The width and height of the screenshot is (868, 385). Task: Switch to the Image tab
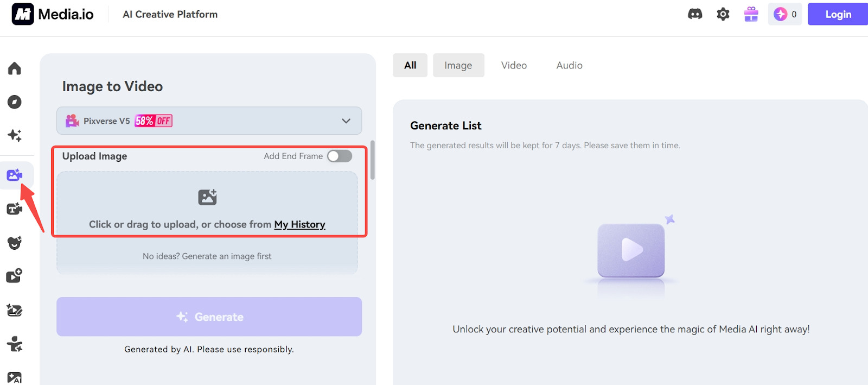point(458,65)
